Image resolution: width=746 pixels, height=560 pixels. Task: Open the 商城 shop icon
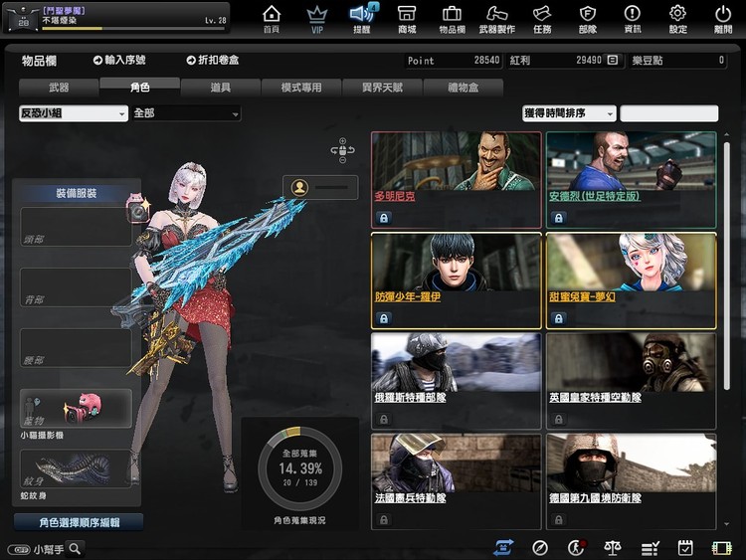click(x=407, y=19)
